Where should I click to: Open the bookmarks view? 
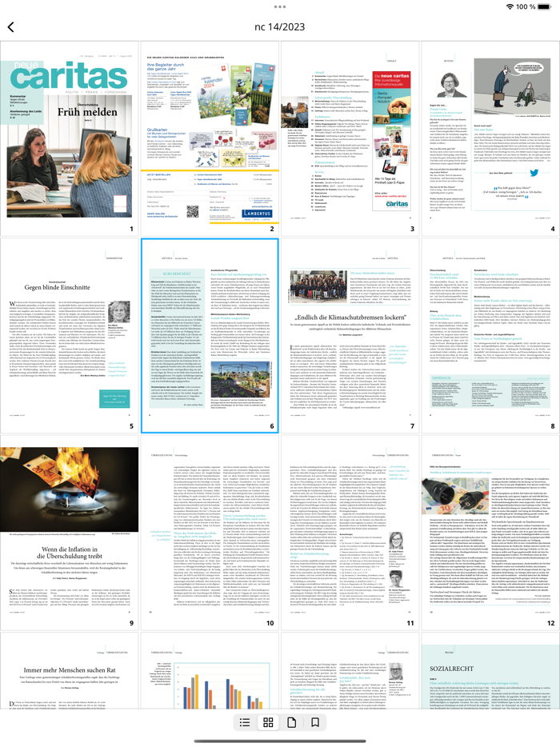[315, 723]
